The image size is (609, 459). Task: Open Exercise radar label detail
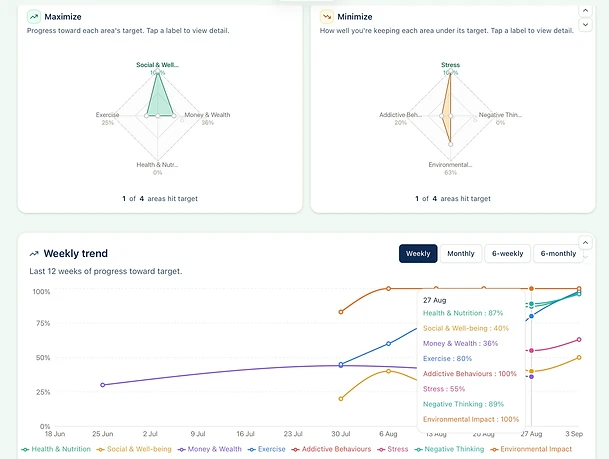click(108, 115)
